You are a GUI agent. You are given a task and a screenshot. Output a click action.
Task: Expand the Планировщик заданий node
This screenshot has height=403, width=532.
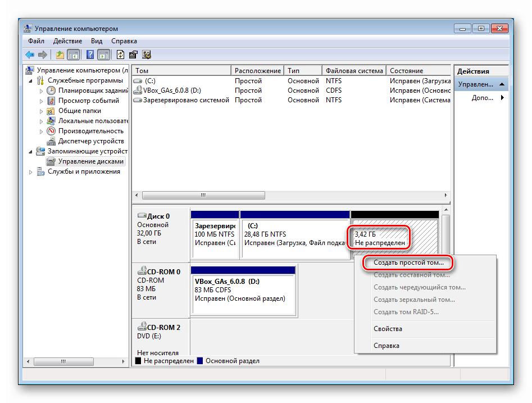point(41,91)
